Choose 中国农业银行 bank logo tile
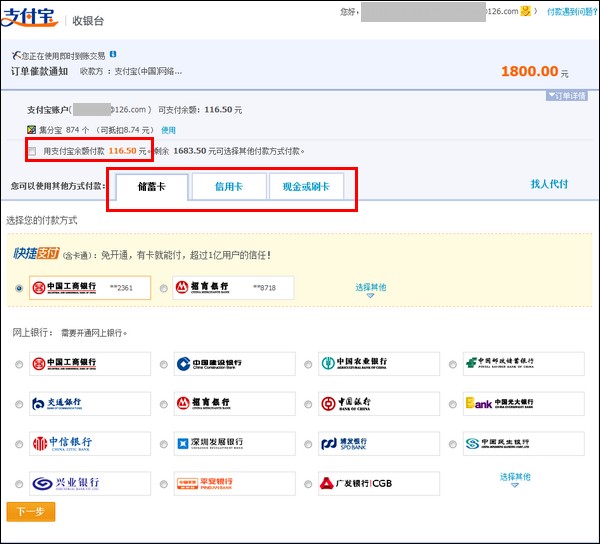Screen dimensions: 600x544 pos(379,364)
